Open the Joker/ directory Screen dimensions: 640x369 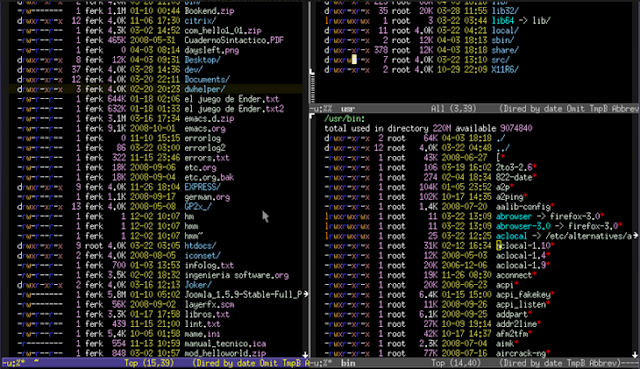198,285
